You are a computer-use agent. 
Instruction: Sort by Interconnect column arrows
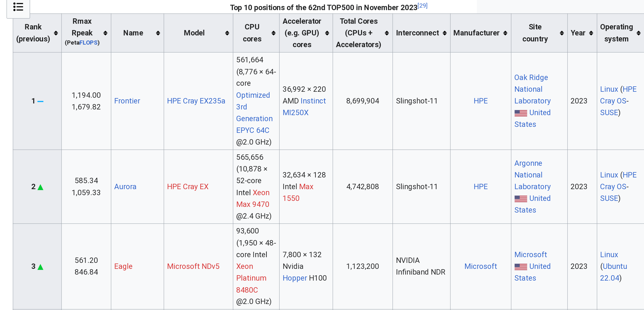tap(445, 33)
